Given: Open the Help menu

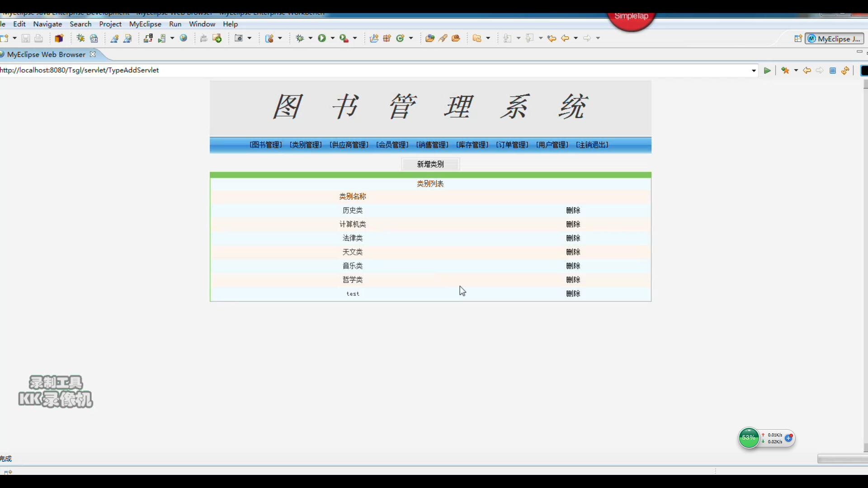Looking at the screenshot, I should pyautogui.click(x=230, y=24).
